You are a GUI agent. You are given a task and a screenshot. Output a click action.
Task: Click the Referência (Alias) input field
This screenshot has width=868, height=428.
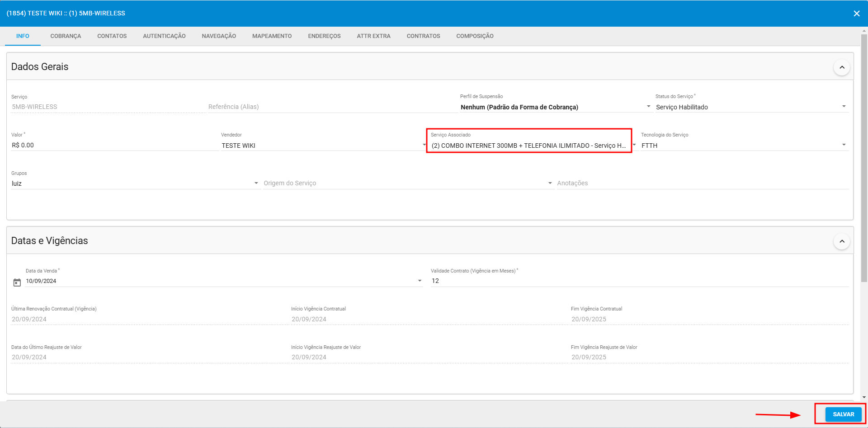point(332,107)
